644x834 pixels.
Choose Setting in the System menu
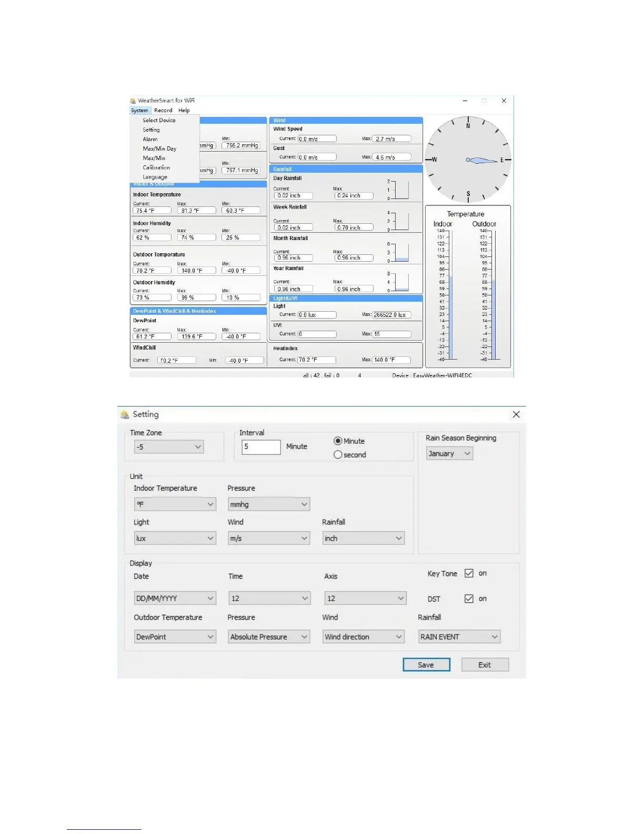tap(151, 130)
